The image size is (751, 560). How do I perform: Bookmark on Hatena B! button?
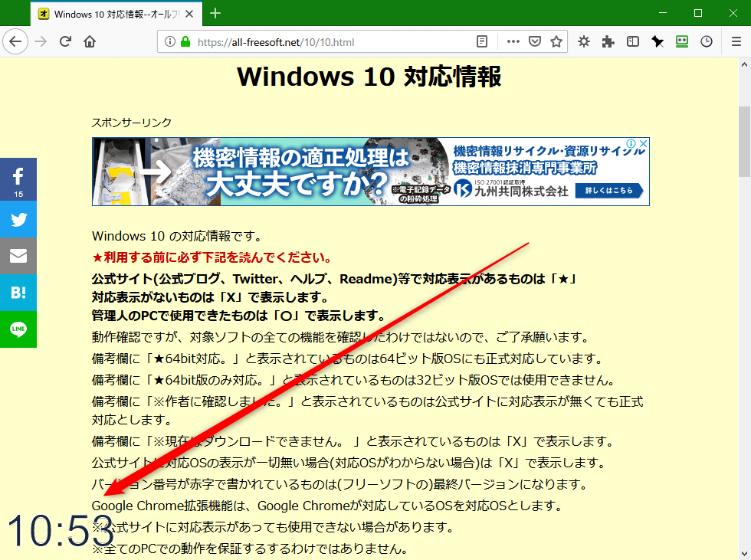(18, 293)
